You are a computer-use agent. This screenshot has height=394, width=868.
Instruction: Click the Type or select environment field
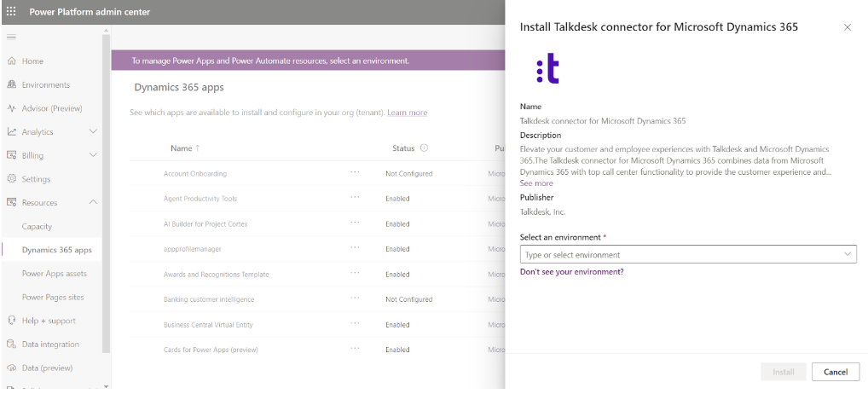point(688,254)
